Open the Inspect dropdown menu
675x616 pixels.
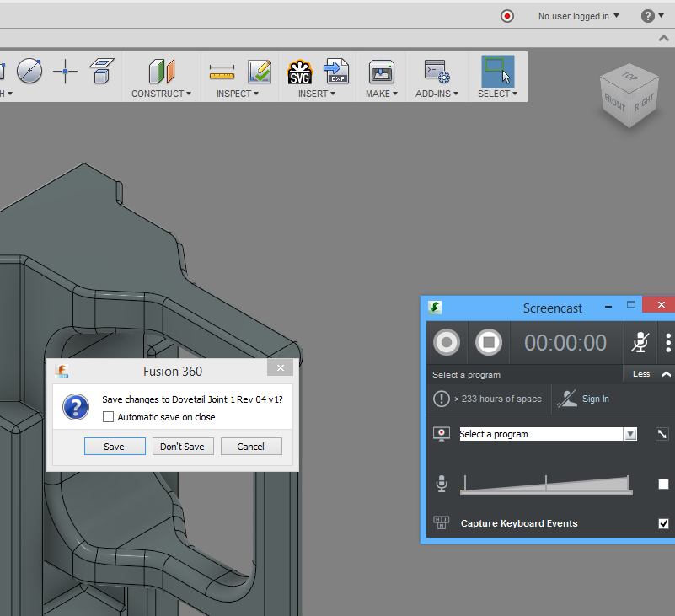pyautogui.click(x=238, y=94)
